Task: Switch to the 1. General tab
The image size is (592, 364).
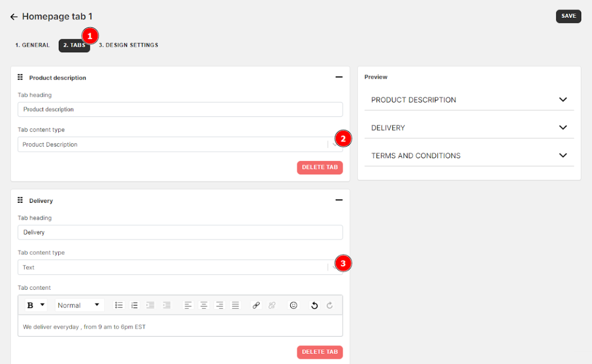Action: (x=32, y=45)
